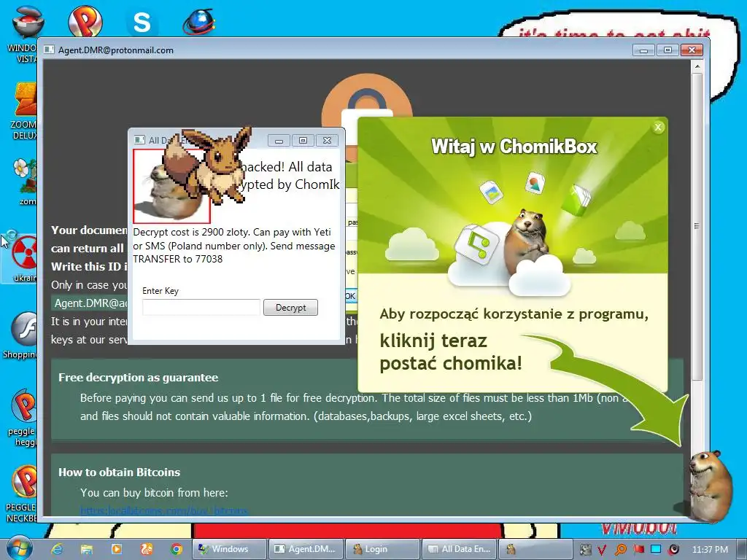This screenshot has height=560, width=747.
Task: Click the Agent.DMR window title-bar icon
Action: (49, 50)
